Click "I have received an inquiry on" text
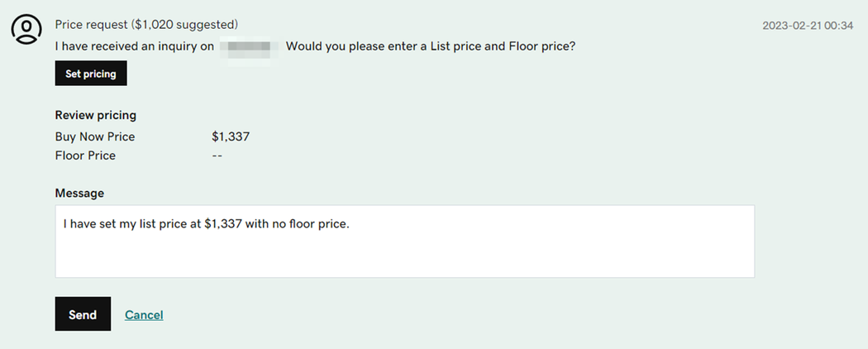 pos(136,46)
